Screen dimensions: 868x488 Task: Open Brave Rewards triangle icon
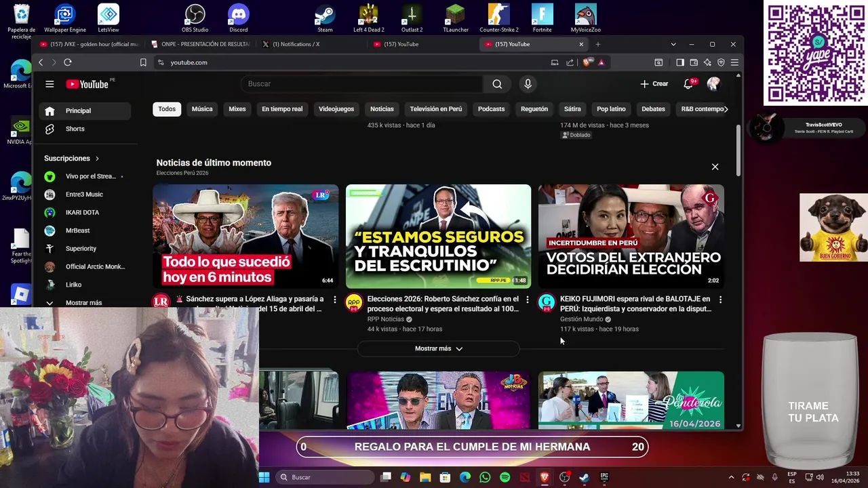601,62
